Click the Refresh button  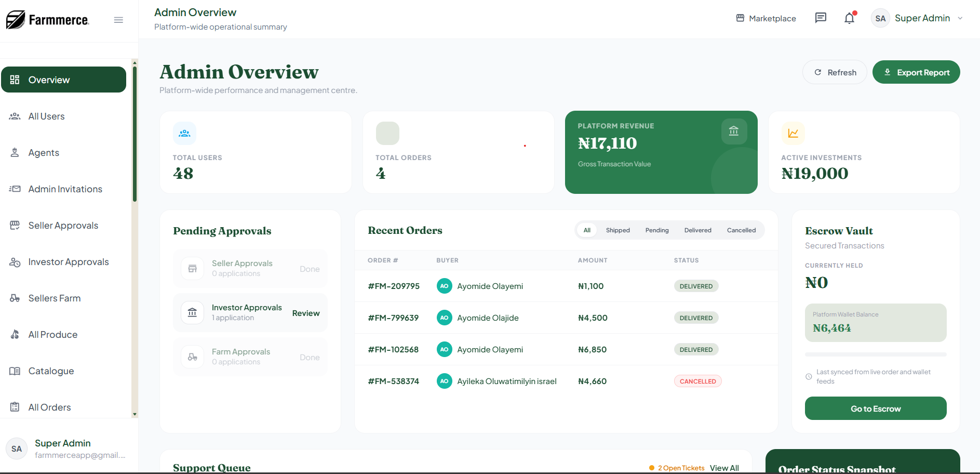tap(835, 72)
